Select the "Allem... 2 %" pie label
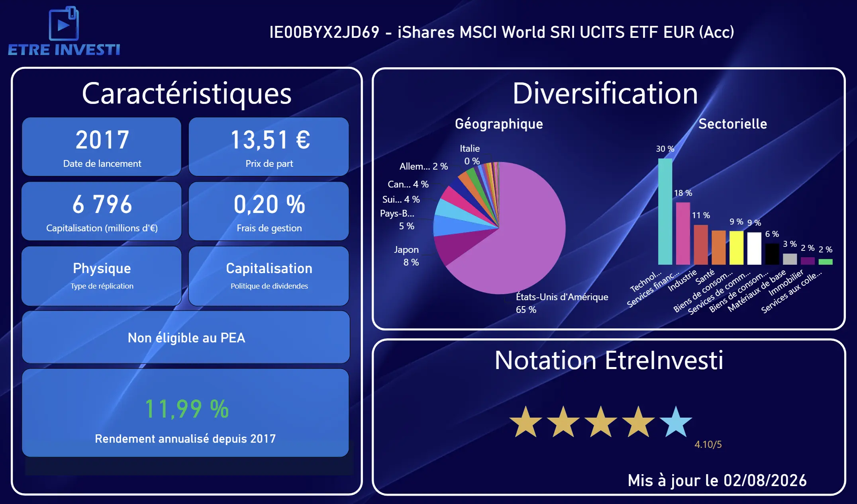Screen dimensions: 857x504 (x=424, y=166)
